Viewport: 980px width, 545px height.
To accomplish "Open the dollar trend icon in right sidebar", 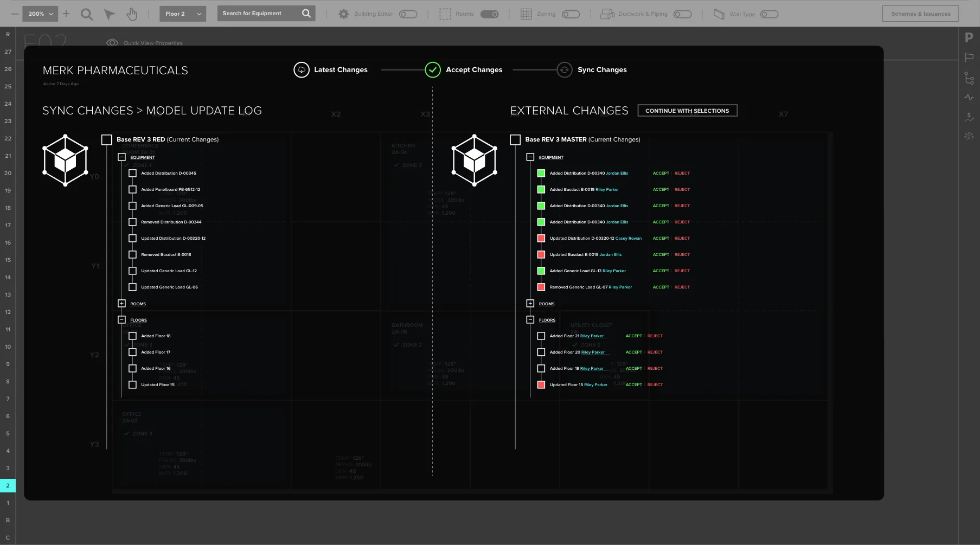I will coord(969,117).
